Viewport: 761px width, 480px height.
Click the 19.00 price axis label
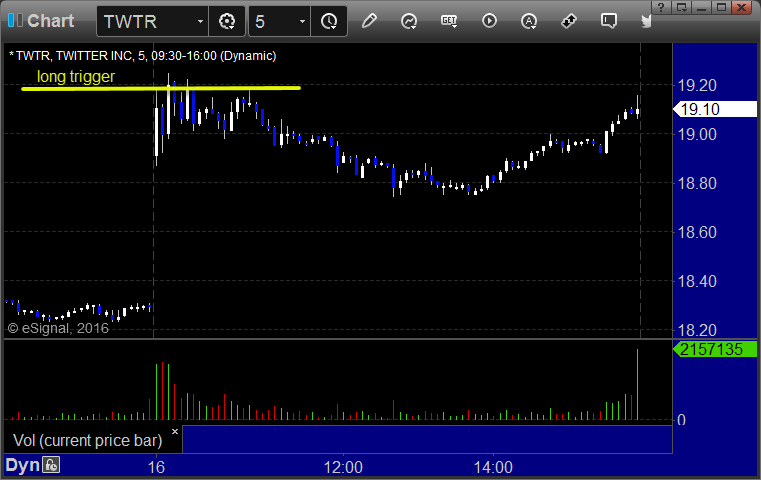tap(697, 134)
